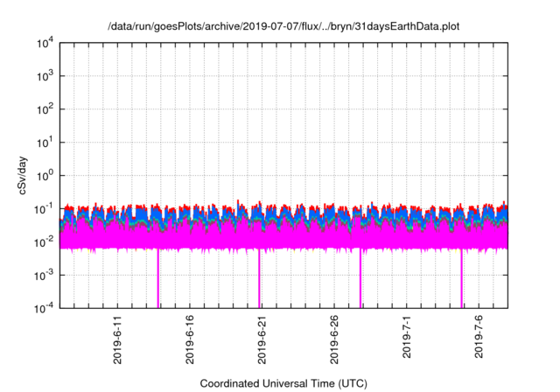
Task: Click the 10^-2 y-axis tick label
Action: 44,242
